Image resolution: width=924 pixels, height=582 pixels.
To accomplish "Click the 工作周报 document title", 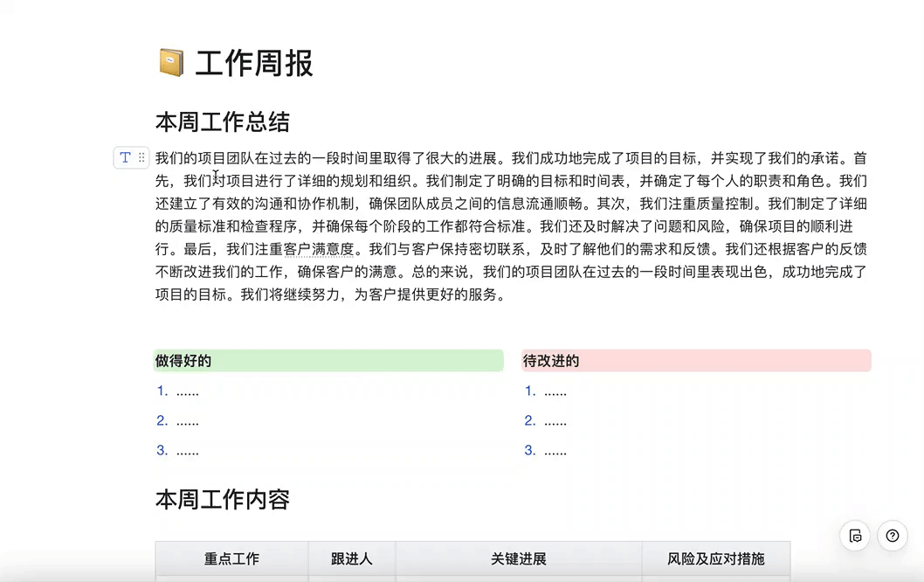I will pyautogui.click(x=254, y=63).
